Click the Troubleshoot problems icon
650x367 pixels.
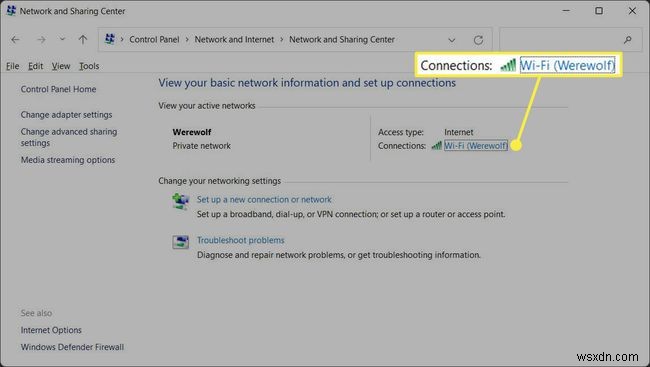(180, 242)
